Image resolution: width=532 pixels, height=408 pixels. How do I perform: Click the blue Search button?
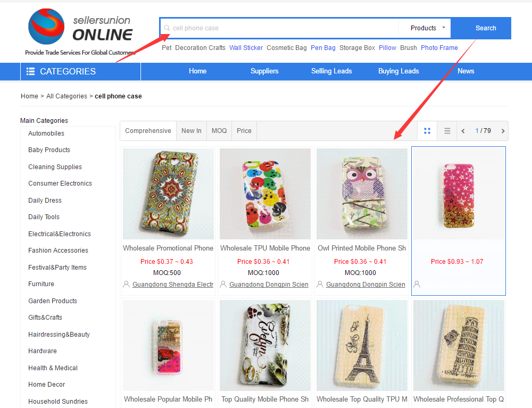coord(480,28)
